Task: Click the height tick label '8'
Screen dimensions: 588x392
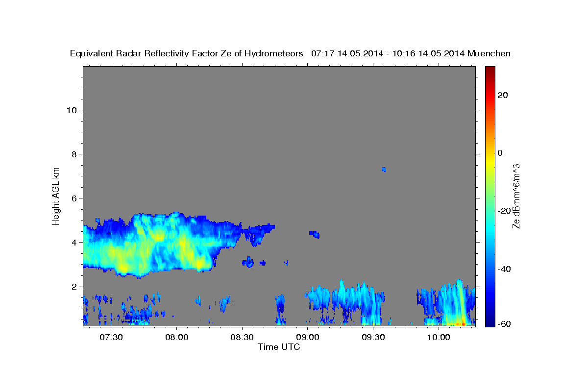Action: [73, 154]
